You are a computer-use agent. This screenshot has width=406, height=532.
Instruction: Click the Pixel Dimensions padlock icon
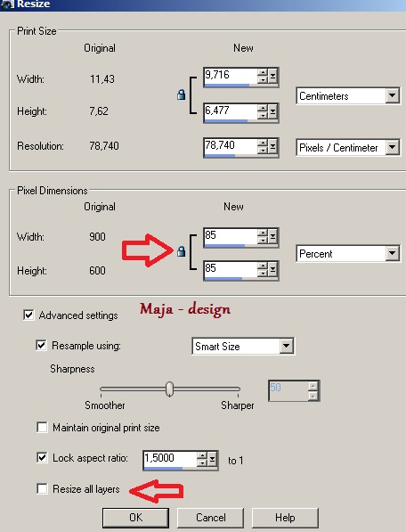pos(182,251)
